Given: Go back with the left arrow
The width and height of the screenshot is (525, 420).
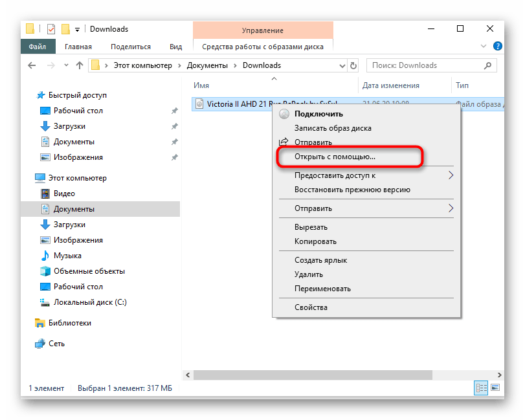Looking at the screenshot, I should [32, 65].
